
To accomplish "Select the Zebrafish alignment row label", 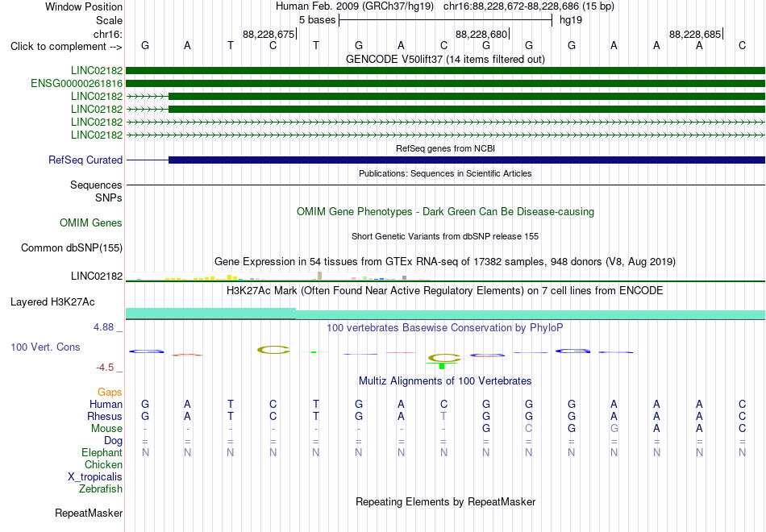I will [x=101, y=488].
